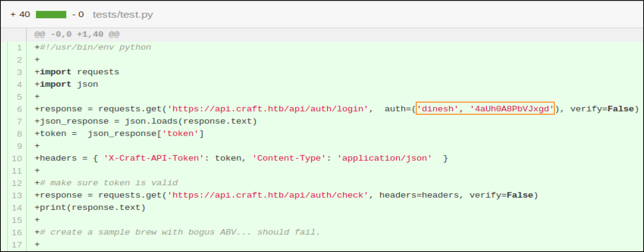Select line number 16
644x252 pixels.
coord(17,232)
